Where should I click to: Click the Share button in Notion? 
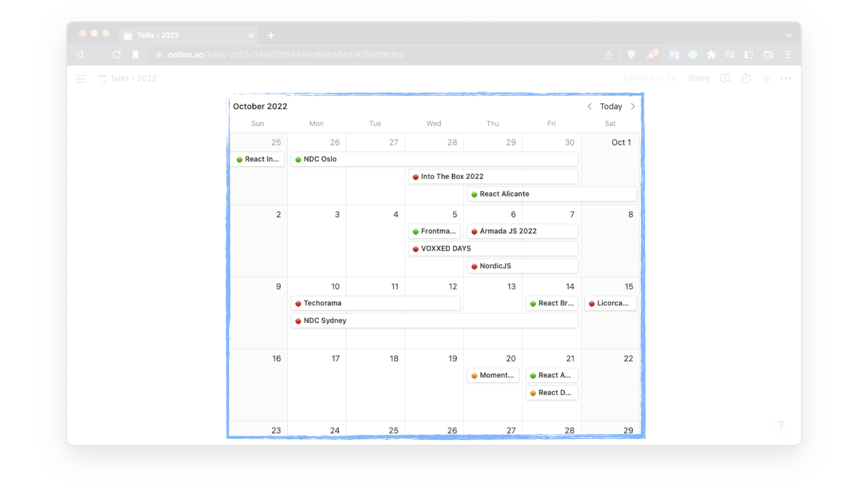(698, 78)
